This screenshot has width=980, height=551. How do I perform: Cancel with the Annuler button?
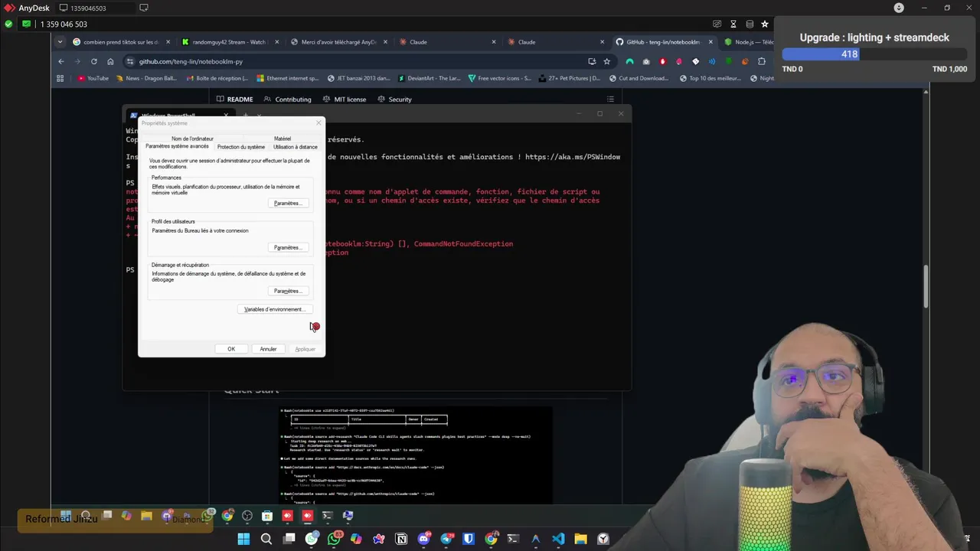[x=268, y=349]
